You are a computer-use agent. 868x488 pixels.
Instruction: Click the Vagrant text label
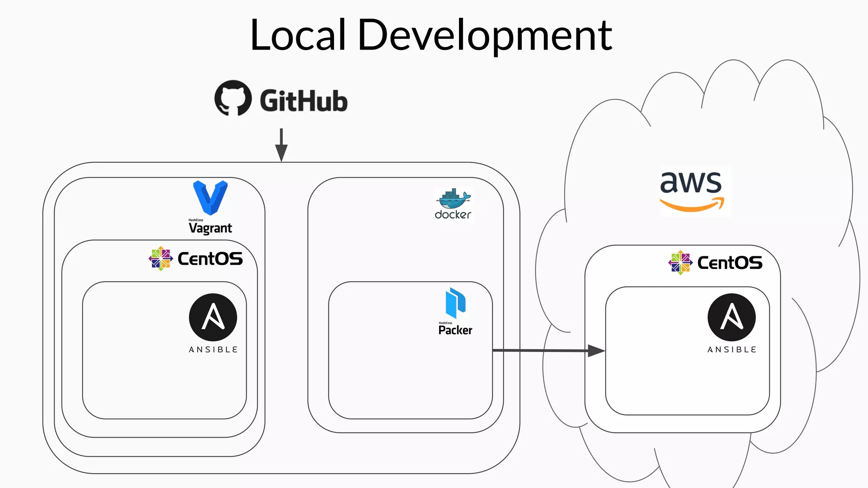[211, 228]
